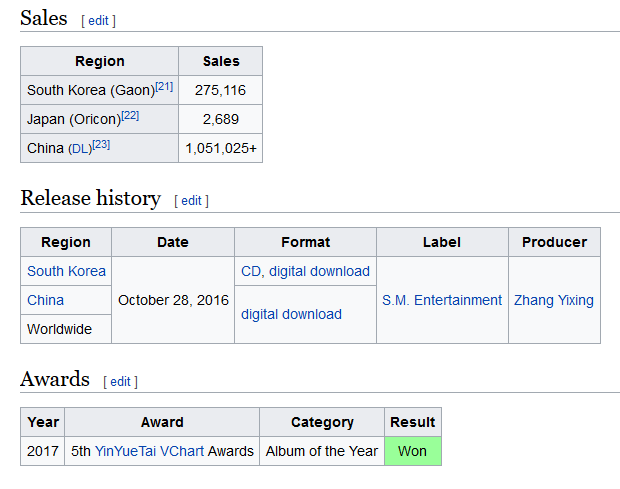
Task: Open citation 22 next to Oricon
Action: 130,117
